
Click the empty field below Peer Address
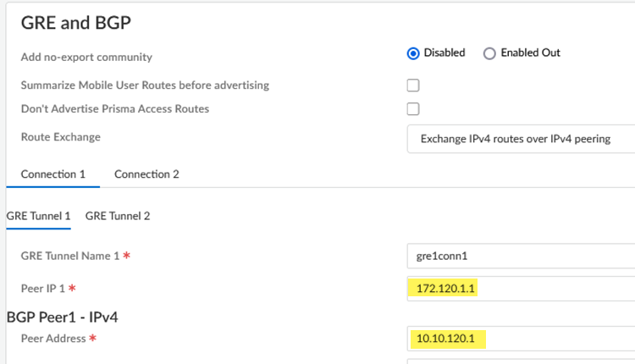click(520, 361)
